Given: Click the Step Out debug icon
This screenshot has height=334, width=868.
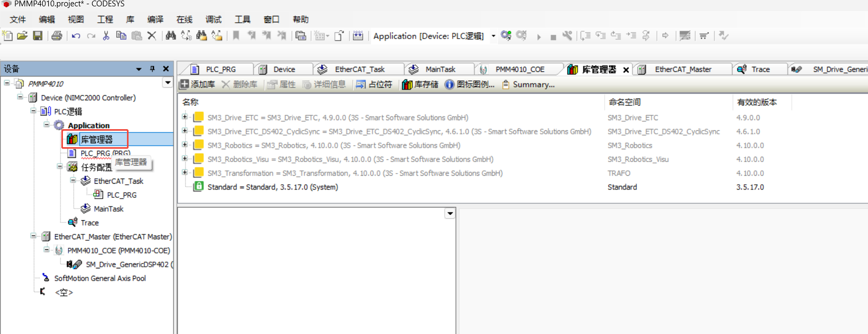Looking at the screenshot, I should coord(616,35).
